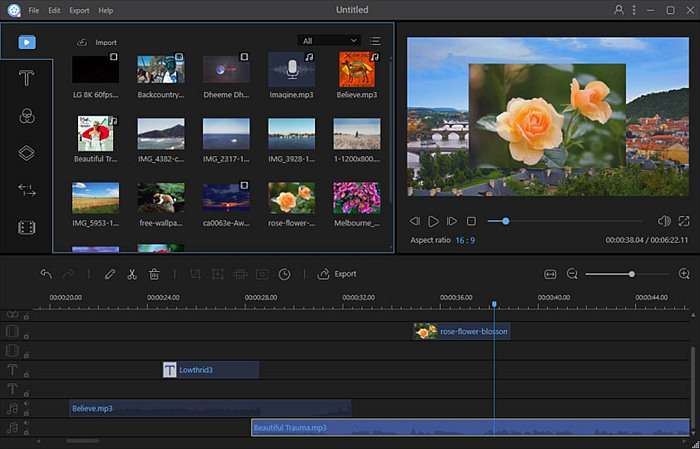Toggle lock on the rose-flower-blossom video track
Image resolution: width=700 pixels, height=449 pixels.
(26, 337)
